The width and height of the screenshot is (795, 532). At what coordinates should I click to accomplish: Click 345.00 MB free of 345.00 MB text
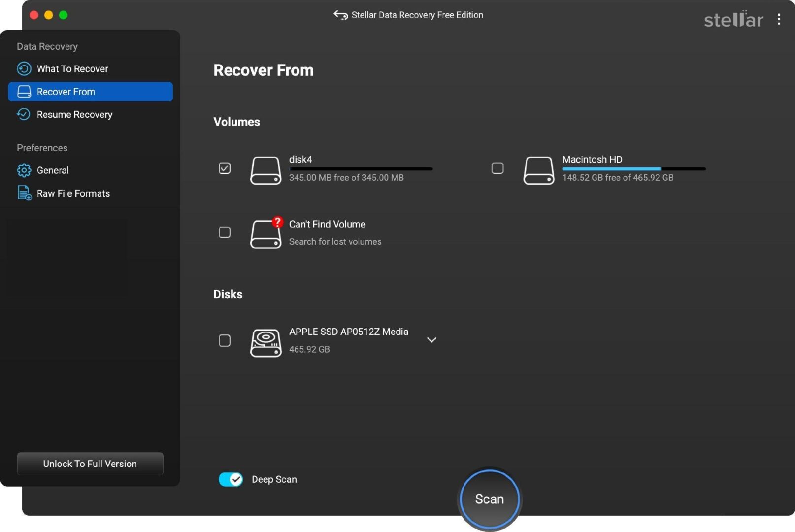(x=346, y=178)
